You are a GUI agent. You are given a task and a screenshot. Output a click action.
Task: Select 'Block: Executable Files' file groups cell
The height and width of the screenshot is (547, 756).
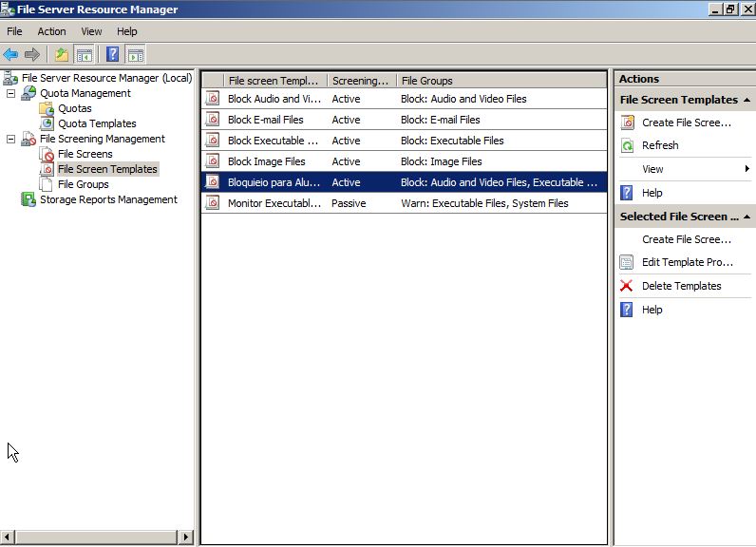(x=452, y=141)
